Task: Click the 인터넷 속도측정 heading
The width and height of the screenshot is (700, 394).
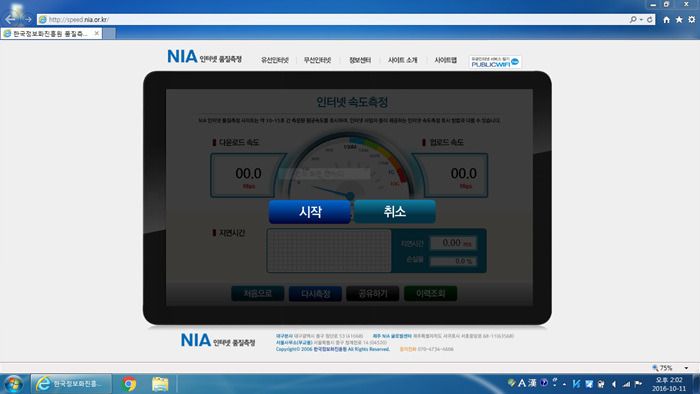Action: (352, 102)
